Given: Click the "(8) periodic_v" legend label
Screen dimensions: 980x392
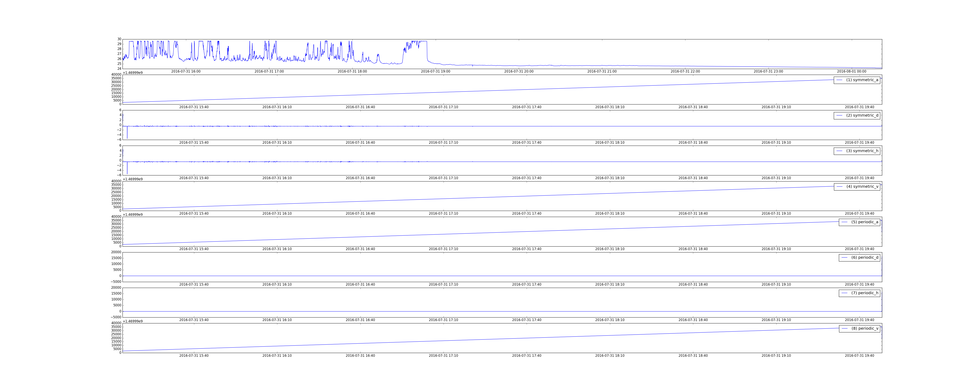Looking at the screenshot, I should point(865,328).
